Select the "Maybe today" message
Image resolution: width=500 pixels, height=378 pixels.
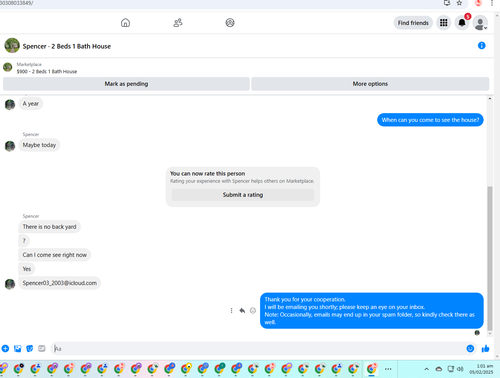click(x=39, y=145)
